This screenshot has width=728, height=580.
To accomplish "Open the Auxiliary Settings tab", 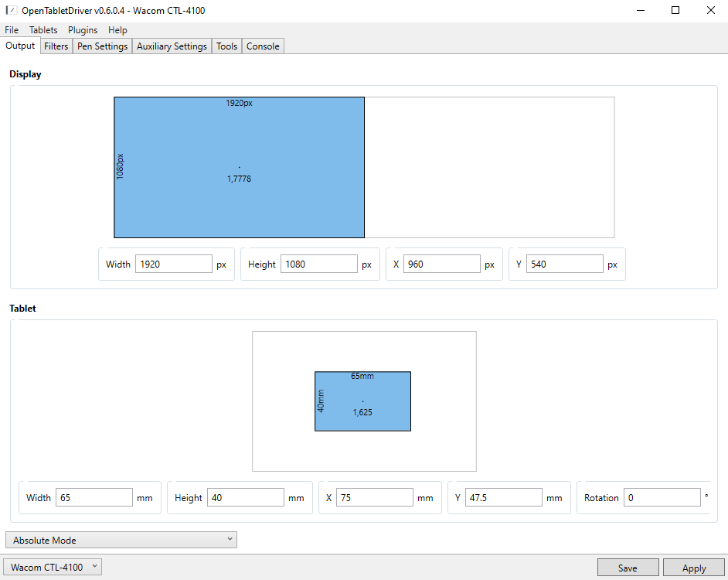I will click(172, 46).
